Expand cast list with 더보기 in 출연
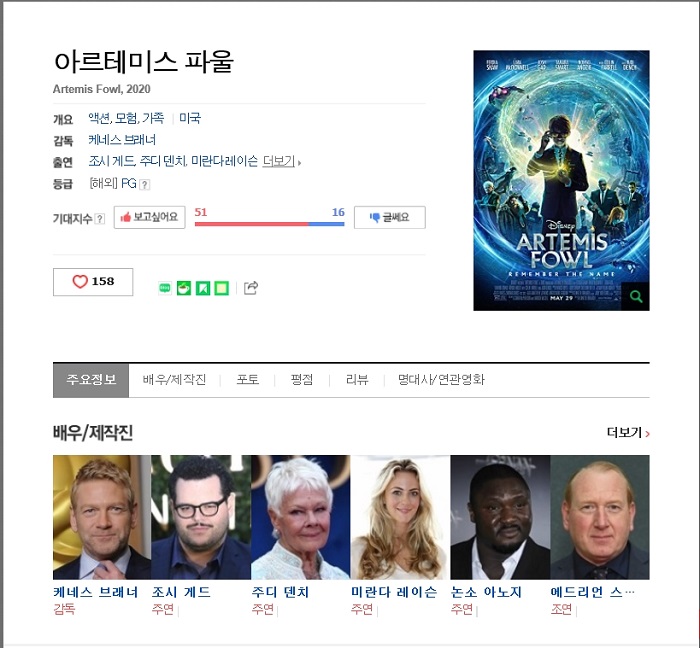Image resolution: width=700 pixels, height=648 pixels. 281,162
